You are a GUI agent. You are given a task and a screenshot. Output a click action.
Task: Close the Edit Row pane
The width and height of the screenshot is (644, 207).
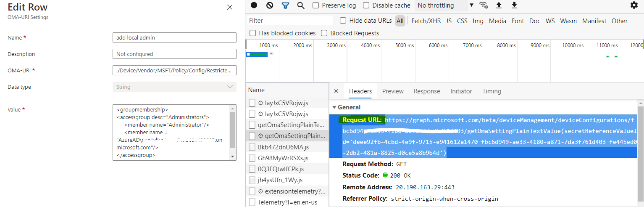pos(230,7)
